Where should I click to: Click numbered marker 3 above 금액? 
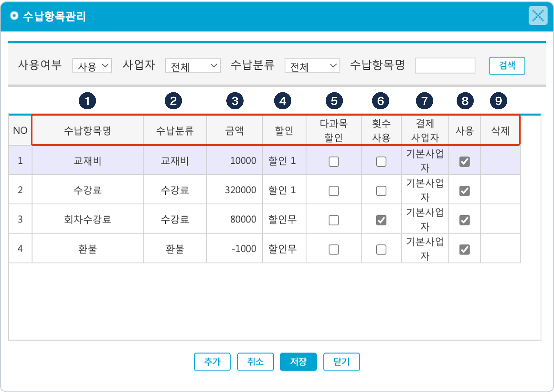click(235, 101)
